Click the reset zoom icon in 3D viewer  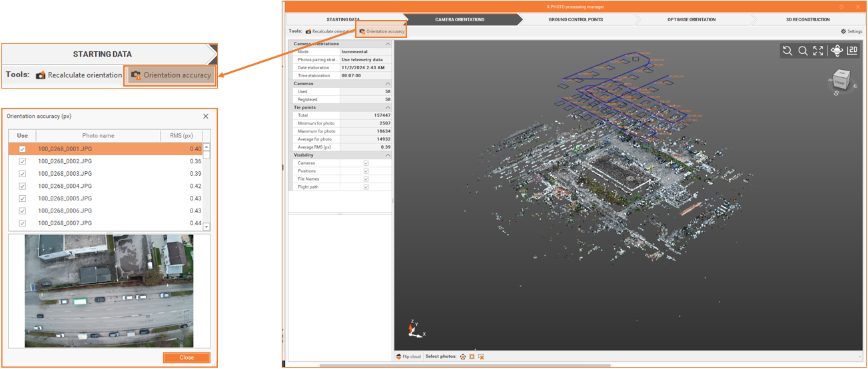pos(787,51)
